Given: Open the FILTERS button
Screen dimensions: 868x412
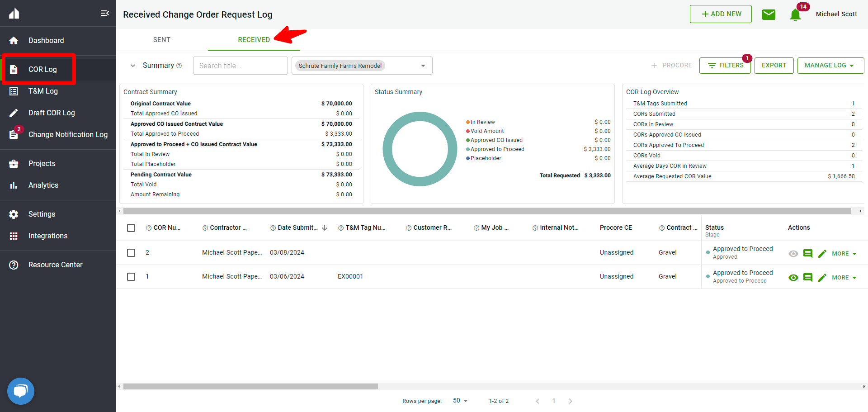Looking at the screenshot, I should click(x=725, y=66).
